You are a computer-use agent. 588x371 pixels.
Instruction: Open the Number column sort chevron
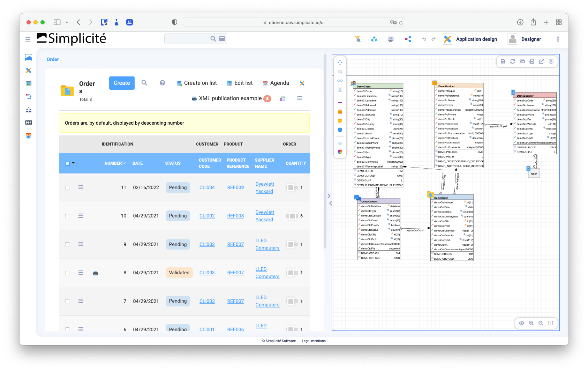point(125,163)
